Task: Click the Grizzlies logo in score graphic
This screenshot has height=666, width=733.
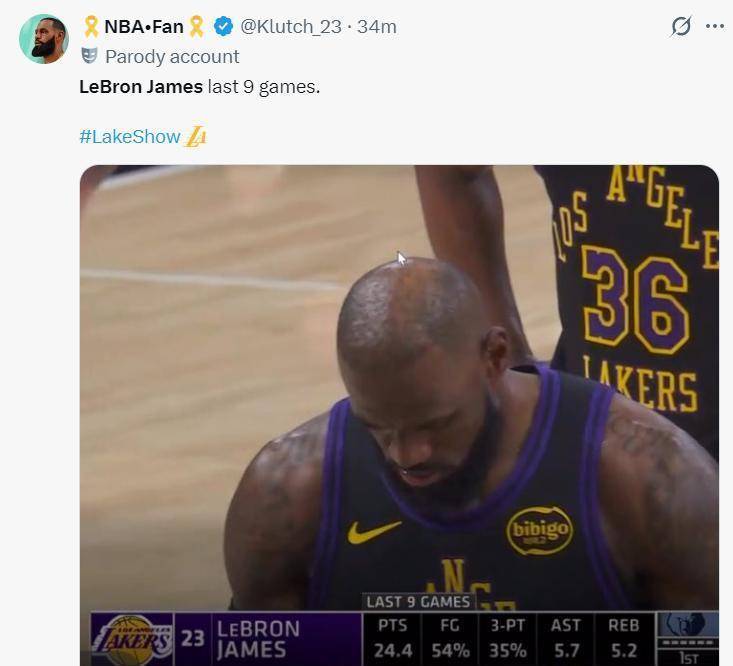Action: [688, 627]
